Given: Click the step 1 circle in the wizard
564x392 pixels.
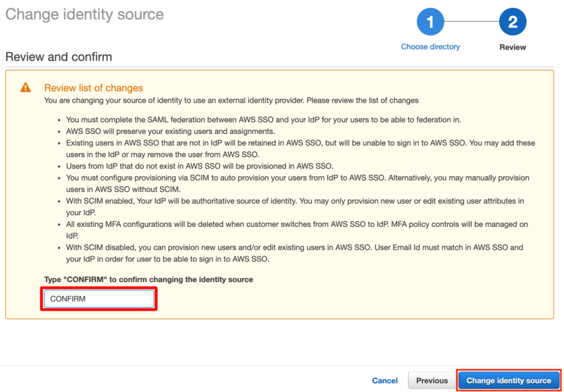Looking at the screenshot, I should [430, 22].
